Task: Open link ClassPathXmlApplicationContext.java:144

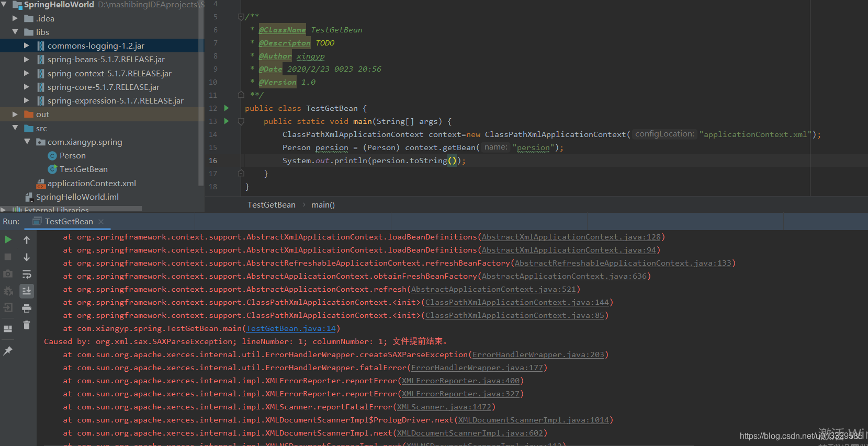Action: pyautogui.click(x=517, y=302)
